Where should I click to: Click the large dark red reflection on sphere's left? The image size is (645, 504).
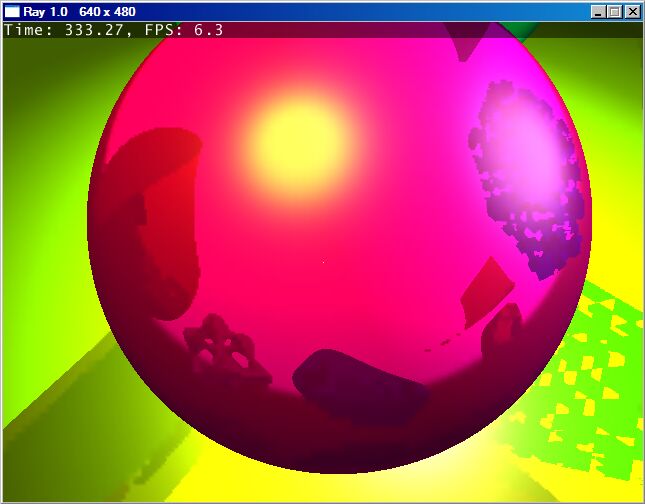[x=150, y=220]
